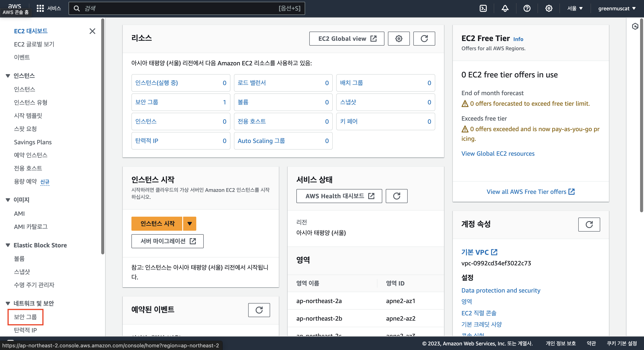Collapse 네트워크 및 보안 sidebar section
This screenshot has height=350, width=644.
click(x=8, y=304)
